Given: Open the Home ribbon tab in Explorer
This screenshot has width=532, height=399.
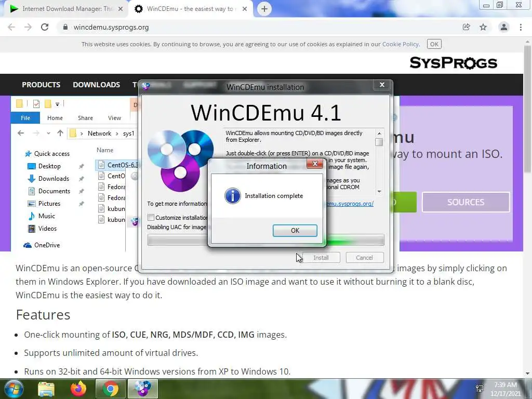Looking at the screenshot, I should click(55, 118).
